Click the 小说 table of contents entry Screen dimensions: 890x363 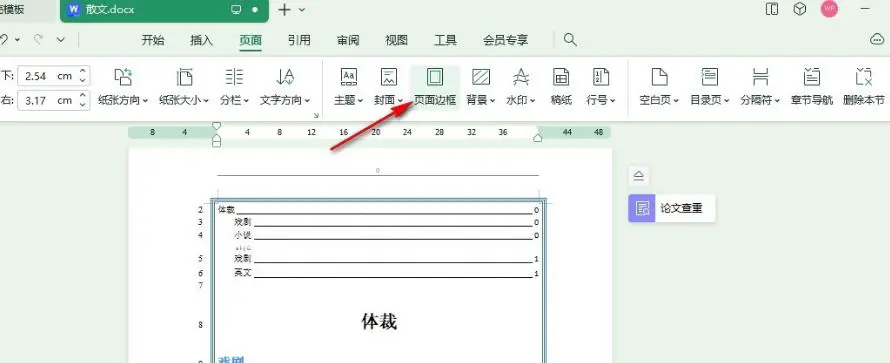tap(386, 235)
